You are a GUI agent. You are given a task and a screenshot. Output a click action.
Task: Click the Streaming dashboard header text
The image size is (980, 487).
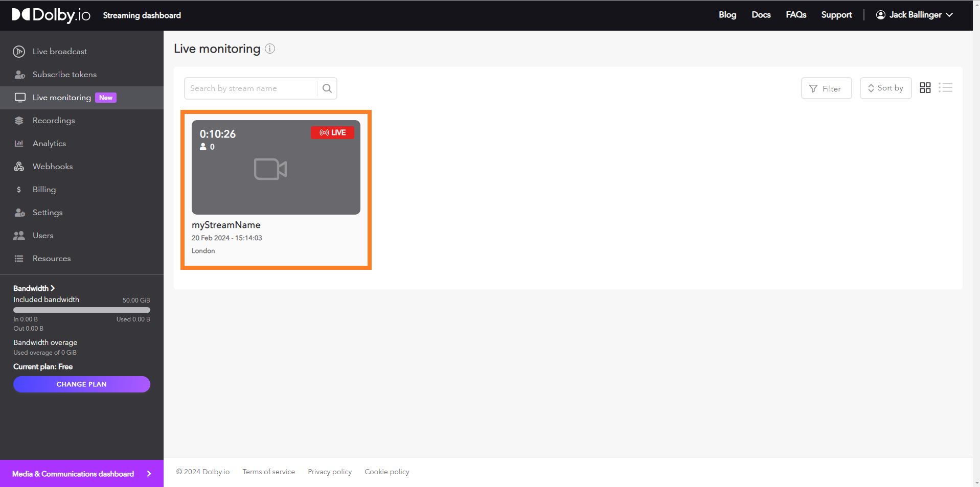click(x=142, y=15)
